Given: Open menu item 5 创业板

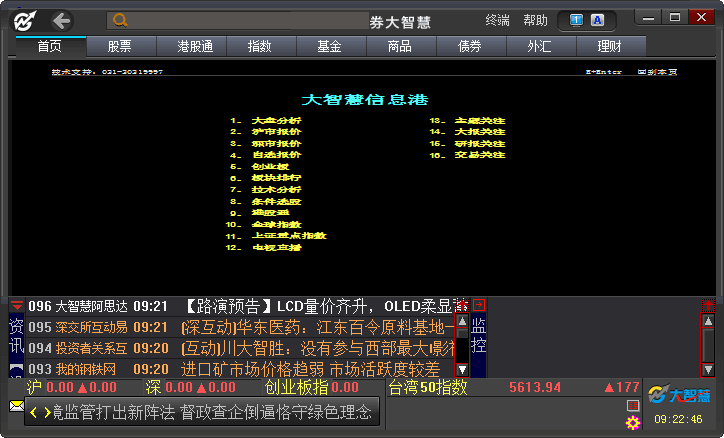Looking at the screenshot, I should [x=259, y=167].
